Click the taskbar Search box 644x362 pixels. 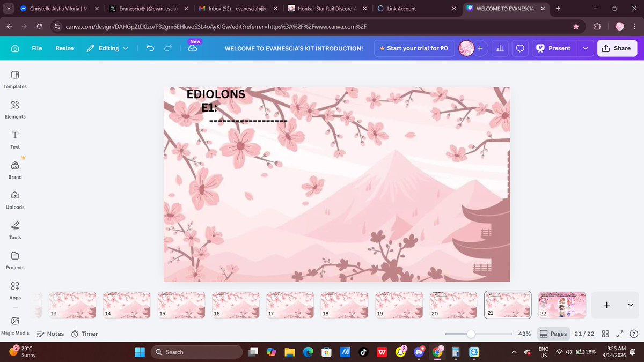click(196, 352)
